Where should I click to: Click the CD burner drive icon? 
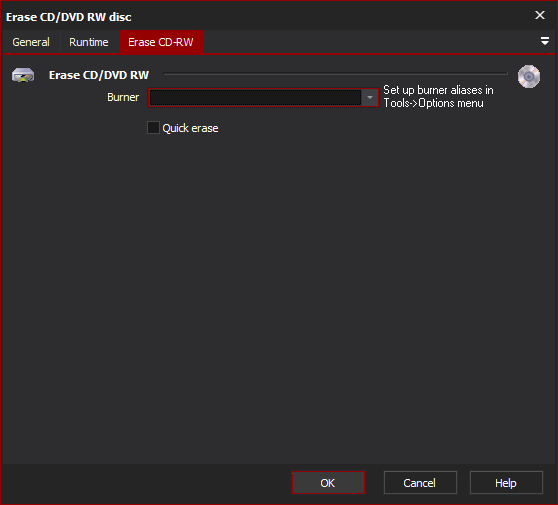tap(23, 75)
